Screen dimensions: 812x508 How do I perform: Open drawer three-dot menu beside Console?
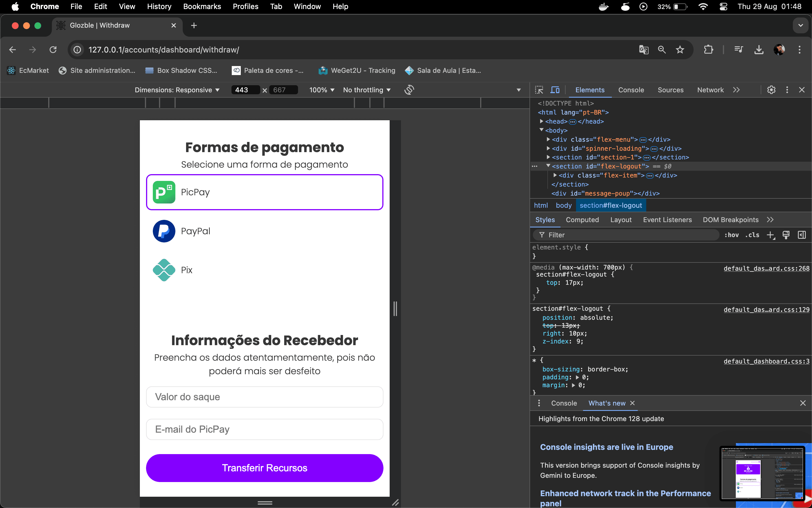[539, 403]
